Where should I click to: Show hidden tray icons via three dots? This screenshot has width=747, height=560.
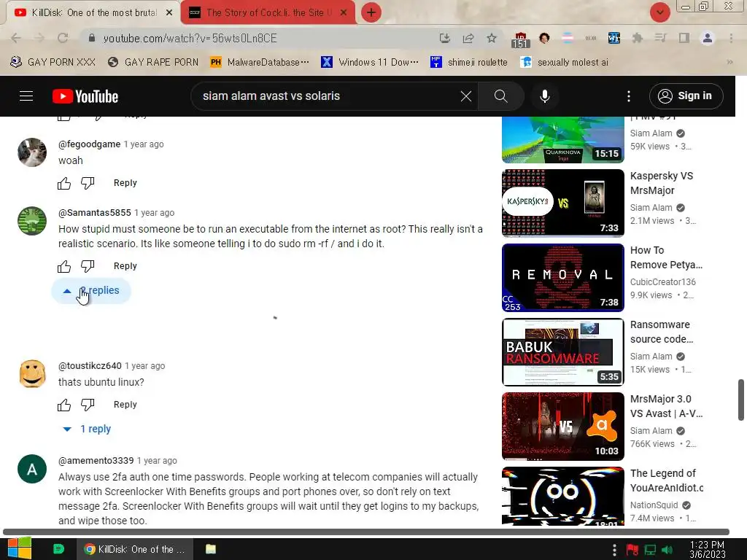pos(614,550)
